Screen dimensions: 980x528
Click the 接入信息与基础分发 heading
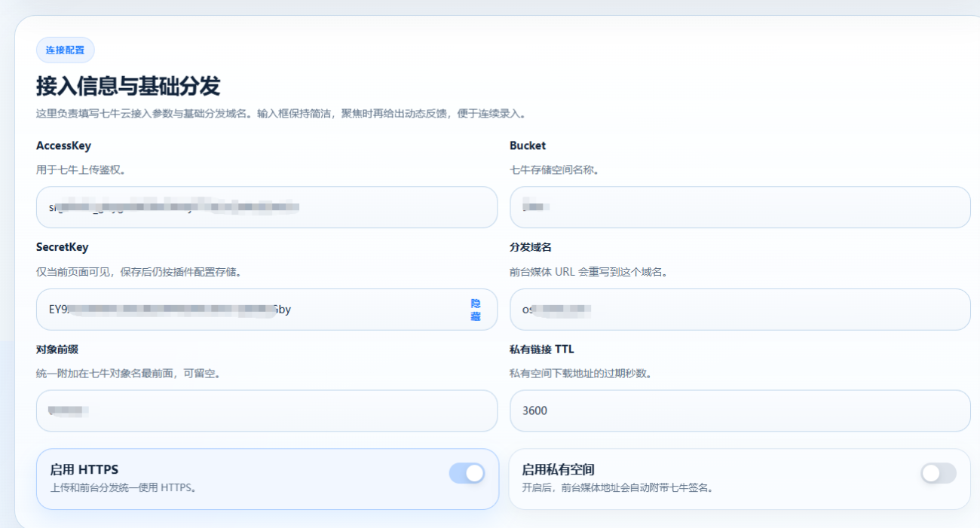[128, 87]
